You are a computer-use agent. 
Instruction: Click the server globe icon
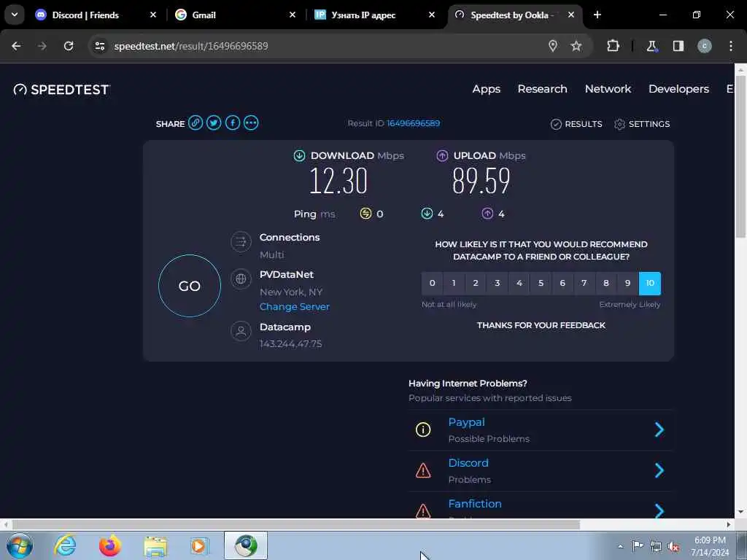pyautogui.click(x=241, y=279)
